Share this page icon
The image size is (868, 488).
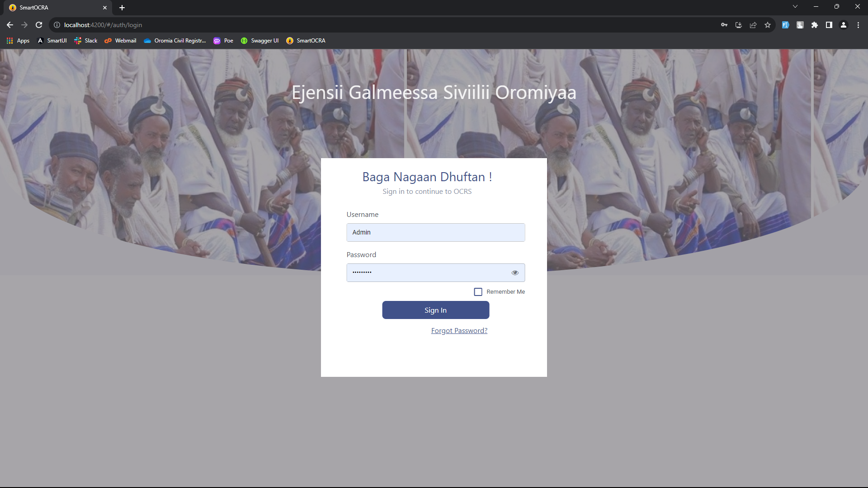click(x=753, y=25)
